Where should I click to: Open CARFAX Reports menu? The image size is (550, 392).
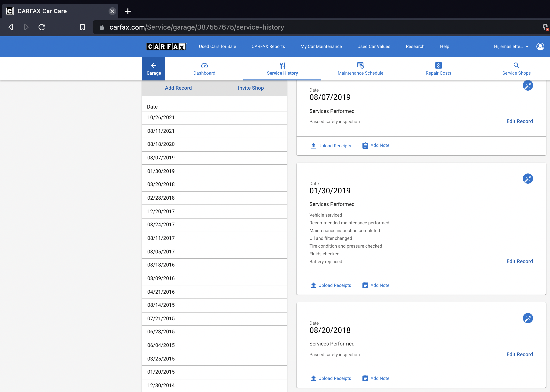pyautogui.click(x=268, y=47)
